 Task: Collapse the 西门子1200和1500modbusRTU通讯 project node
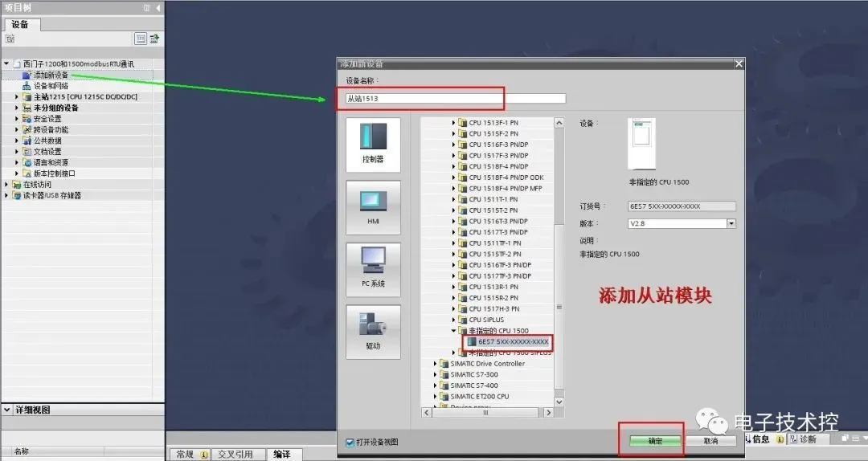[6, 63]
